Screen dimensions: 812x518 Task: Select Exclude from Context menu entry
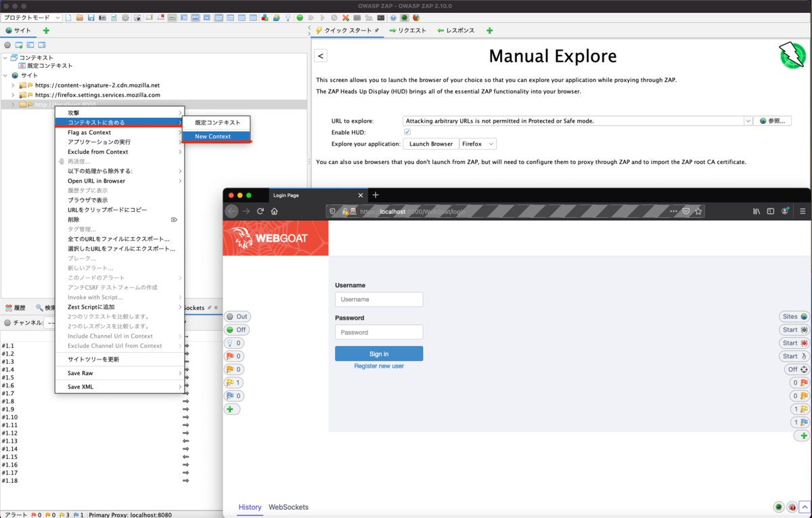[x=119, y=152]
